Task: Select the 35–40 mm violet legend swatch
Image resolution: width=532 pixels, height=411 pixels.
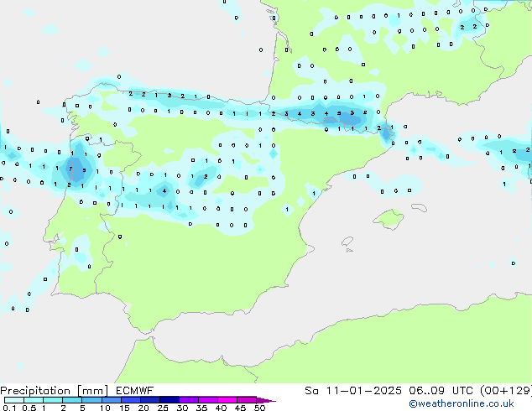Action: click(x=208, y=400)
